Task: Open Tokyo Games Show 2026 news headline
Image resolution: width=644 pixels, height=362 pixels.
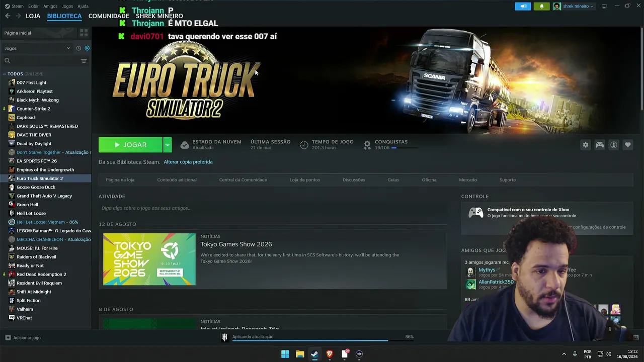Action: pos(236,244)
